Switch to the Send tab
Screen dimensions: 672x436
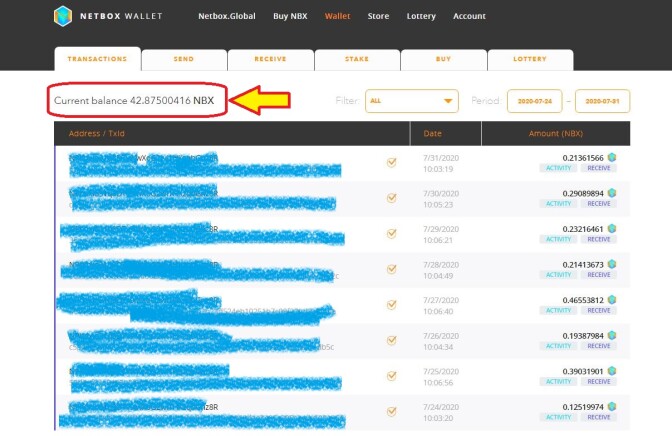[184, 60]
